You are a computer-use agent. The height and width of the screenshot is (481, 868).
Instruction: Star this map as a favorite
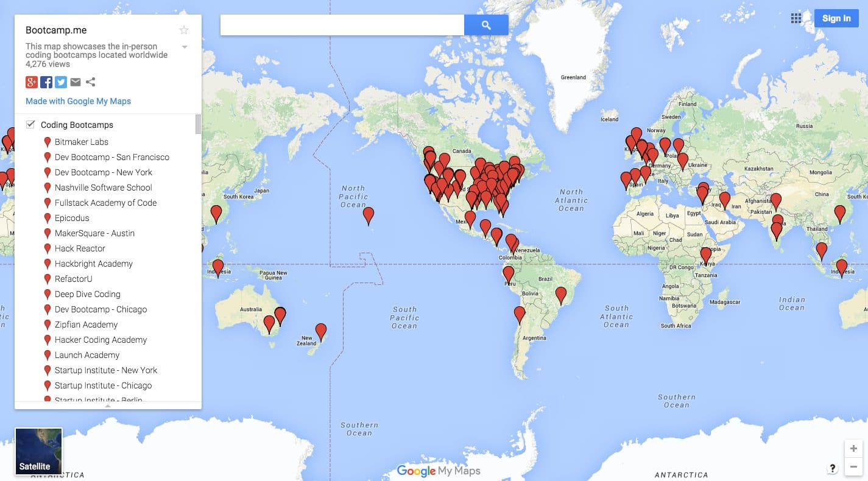183,29
